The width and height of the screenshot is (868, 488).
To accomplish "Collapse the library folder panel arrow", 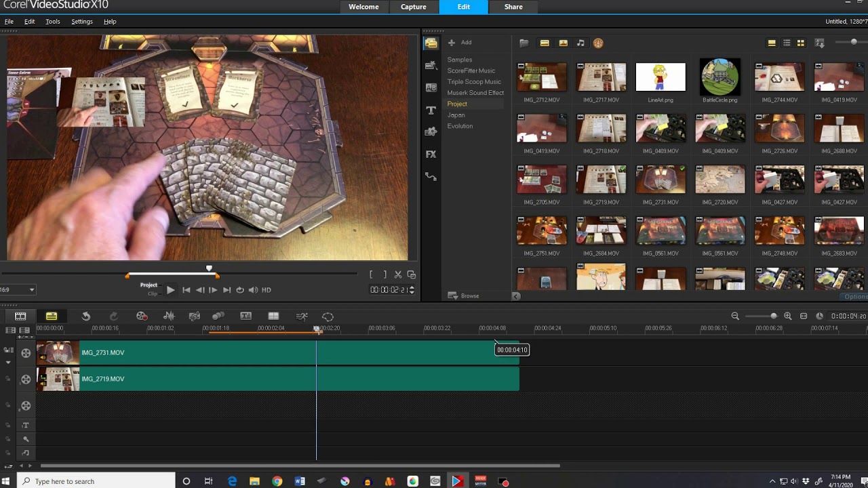I will coord(516,296).
